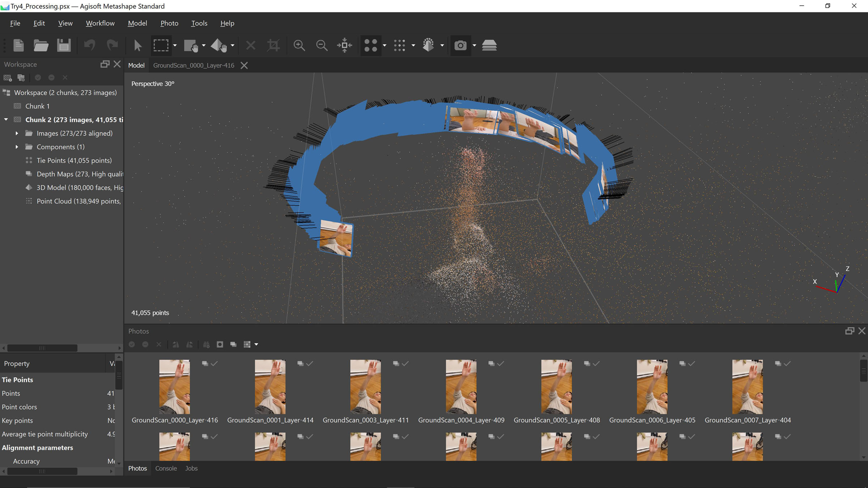The height and width of the screenshot is (488, 868).
Task: Expand the Components item in Chunk 2
Action: 16,146
